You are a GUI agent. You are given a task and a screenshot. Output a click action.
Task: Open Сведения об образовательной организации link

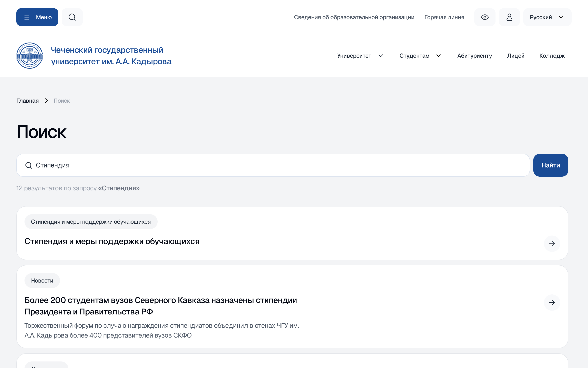pyautogui.click(x=354, y=17)
